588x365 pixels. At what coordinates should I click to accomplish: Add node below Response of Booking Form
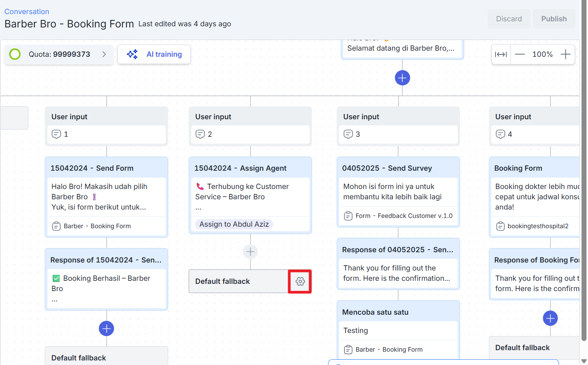550,318
